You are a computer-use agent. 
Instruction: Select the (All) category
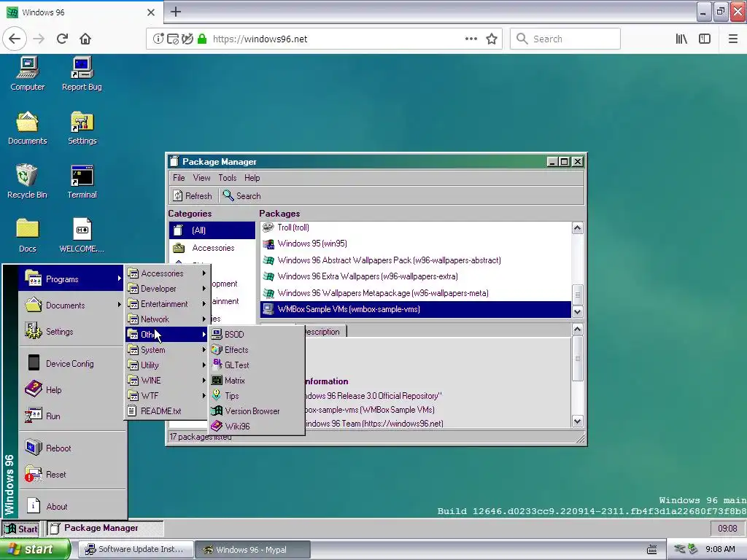pyautogui.click(x=212, y=230)
